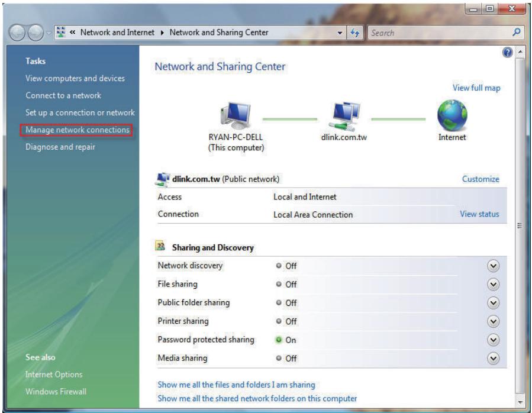Click the RYAN-PC-DELL computer icon
The height and width of the screenshot is (413, 532).
[236, 116]
